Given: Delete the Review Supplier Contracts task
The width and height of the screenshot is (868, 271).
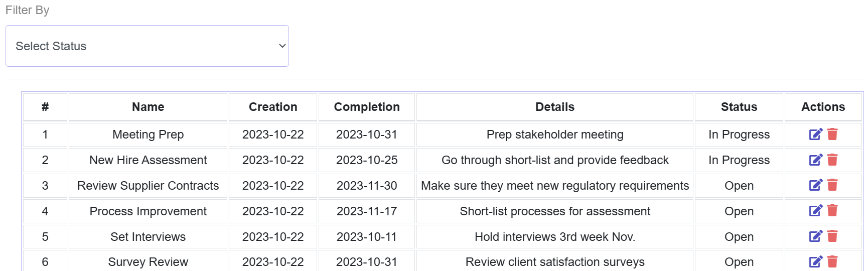Looking at the screenshot, I should (832, 185).
